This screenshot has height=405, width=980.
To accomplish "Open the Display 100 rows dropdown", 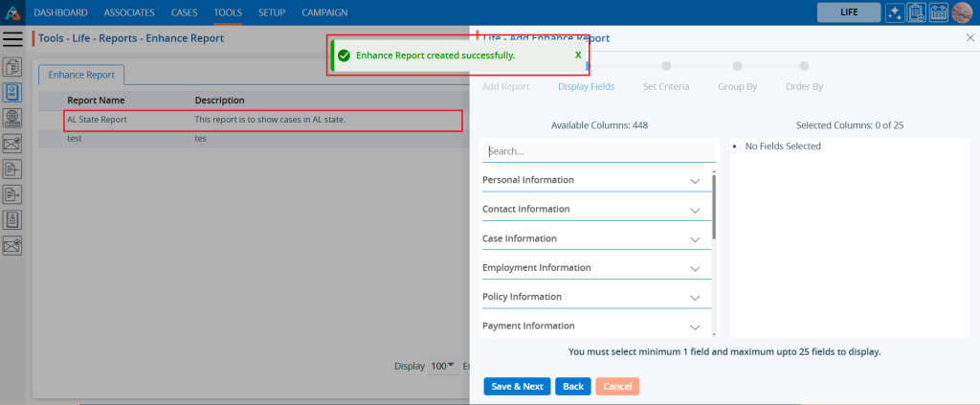I will click(443, 366).
